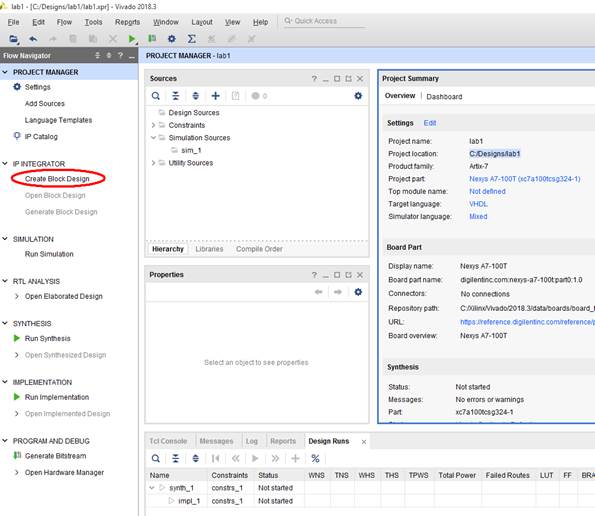Expand all items in Sources panel

point(195,96)
